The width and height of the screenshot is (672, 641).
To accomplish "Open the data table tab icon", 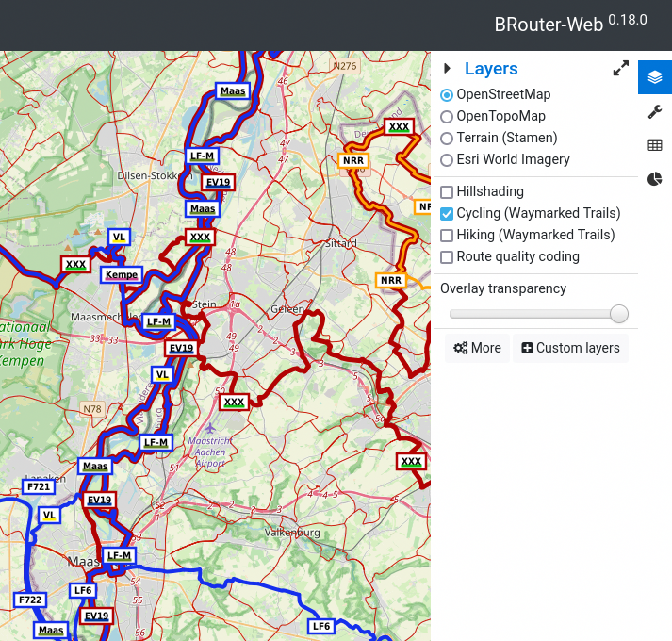I will click(655, 145).
